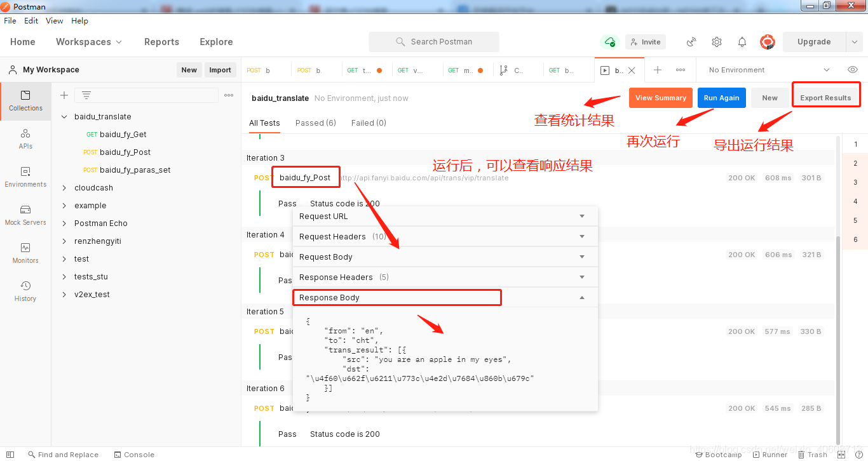Click the New runner button
The width and height of the screenshot is (868, 461).
coord(770,98)
